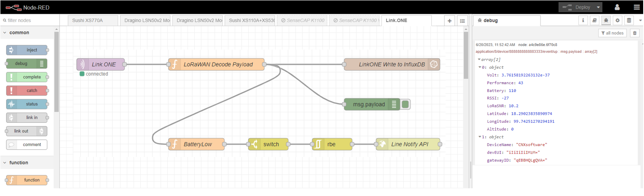Select the inject node in palette

(27, 50)
